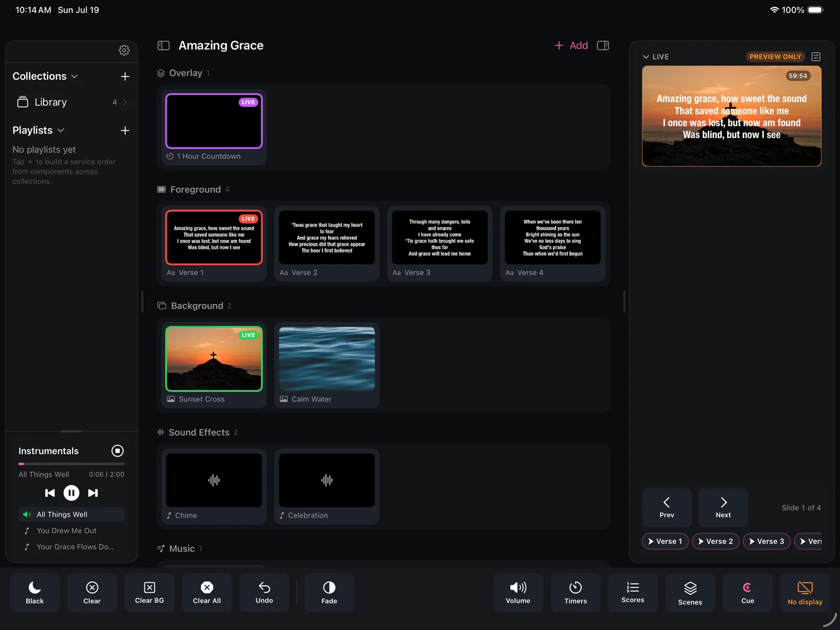Click the Background section header

194,306
